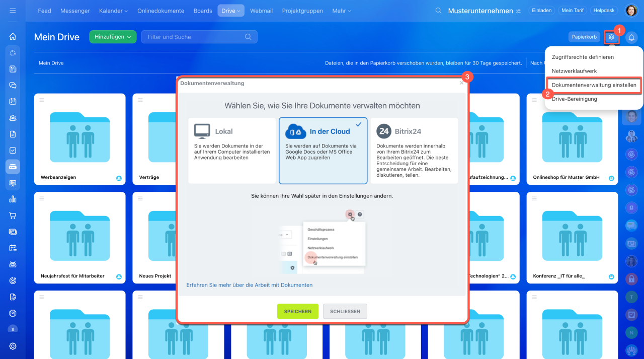Choose Drive-Bereinigung menu item

[x=574, y=99]
